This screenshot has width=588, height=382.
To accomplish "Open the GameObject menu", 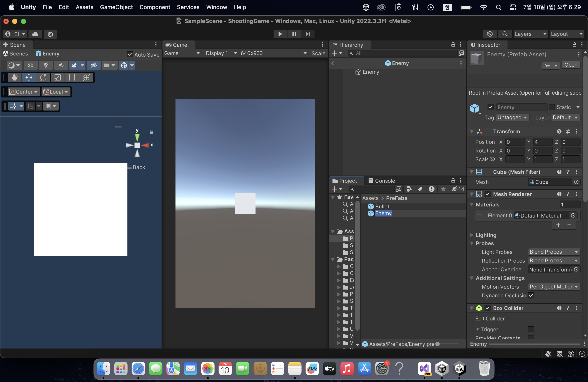I will [x=116, y=7].
